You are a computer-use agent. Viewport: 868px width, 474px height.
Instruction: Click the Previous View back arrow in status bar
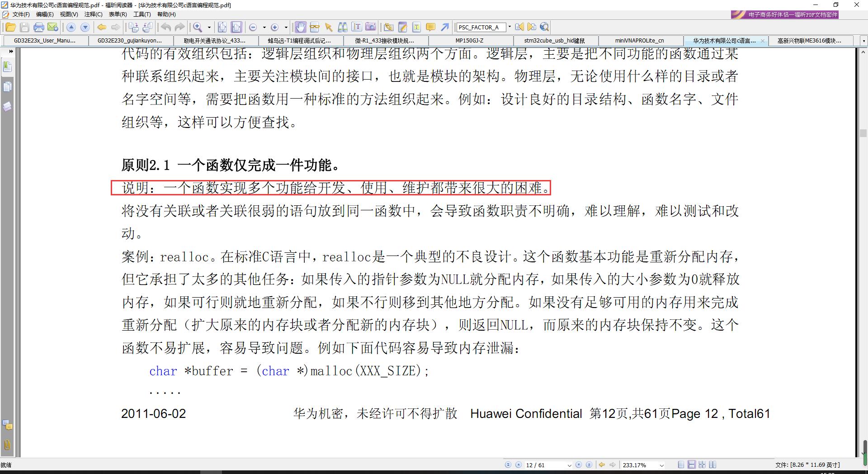(601, 465)
